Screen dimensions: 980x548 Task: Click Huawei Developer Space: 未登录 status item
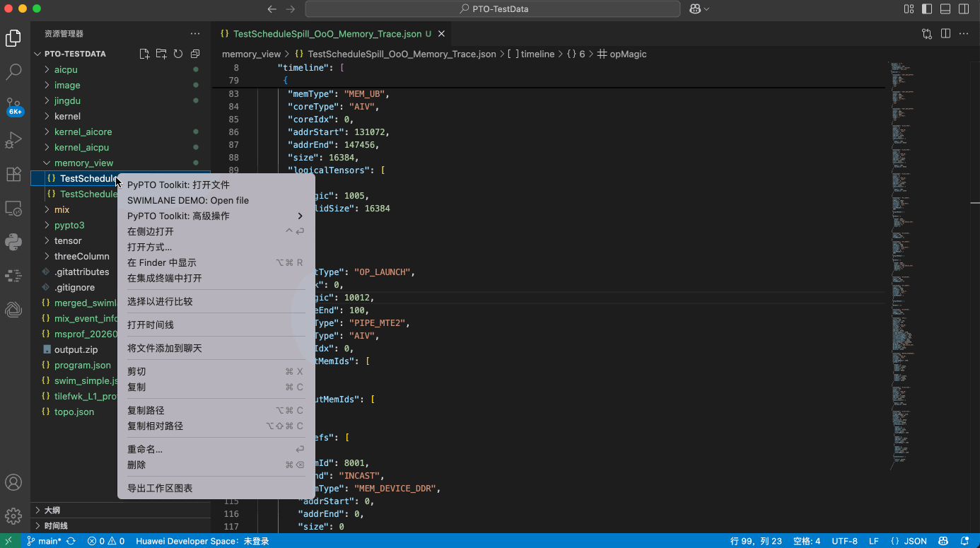(202, 541)
